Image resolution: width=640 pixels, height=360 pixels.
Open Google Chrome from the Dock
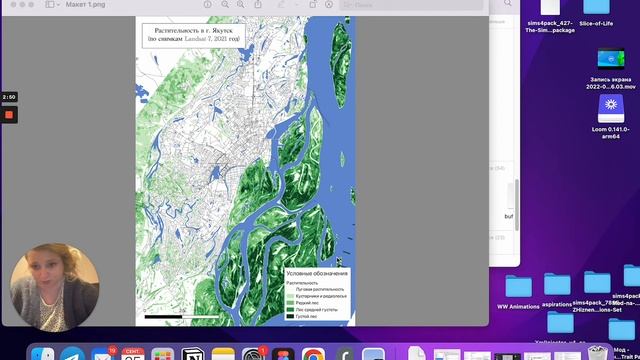click(313, 353)
